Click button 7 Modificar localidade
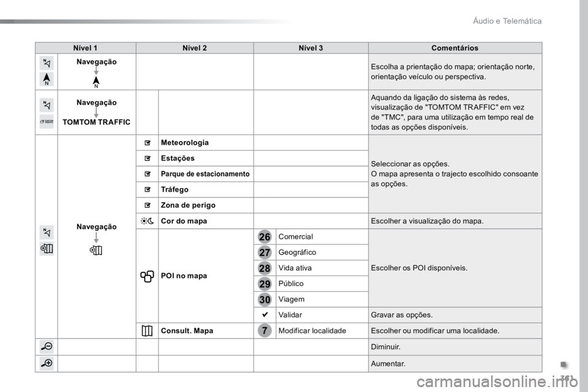588x392 pixels. (265, 331)
